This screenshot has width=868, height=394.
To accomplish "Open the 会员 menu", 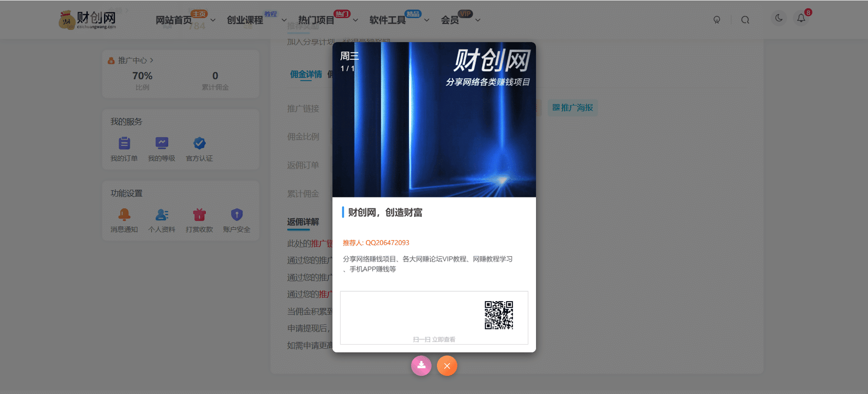I will (x=450, y=20).
